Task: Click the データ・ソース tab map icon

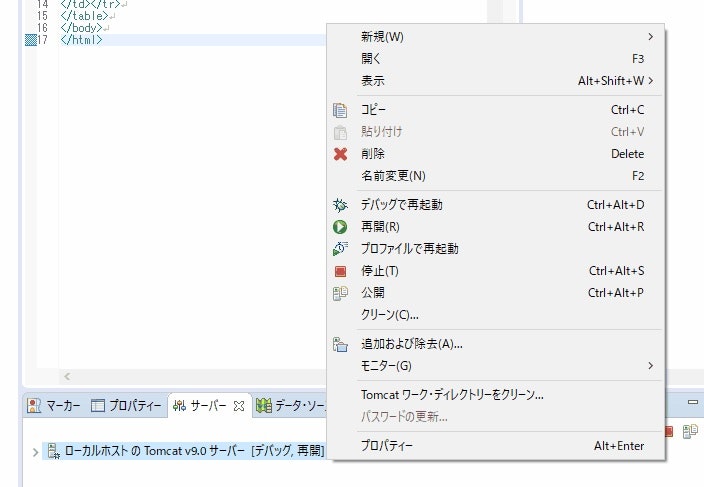Action: (x=264, y=406)
